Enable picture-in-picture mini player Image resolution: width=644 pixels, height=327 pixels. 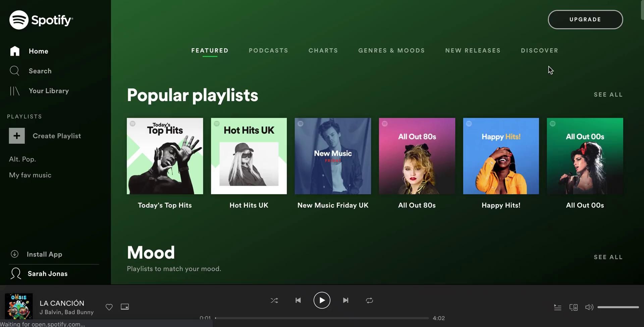click(x=125, y=307)
